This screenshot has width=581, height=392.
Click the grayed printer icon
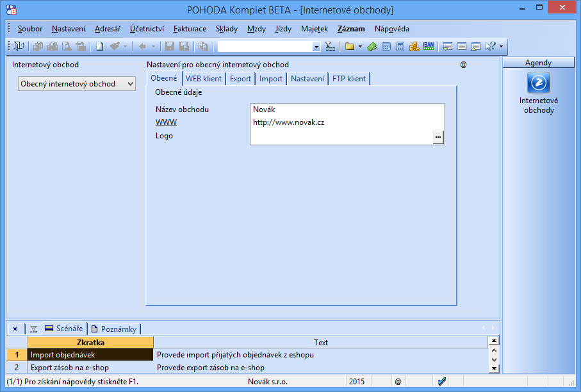[x=53, y=46]
